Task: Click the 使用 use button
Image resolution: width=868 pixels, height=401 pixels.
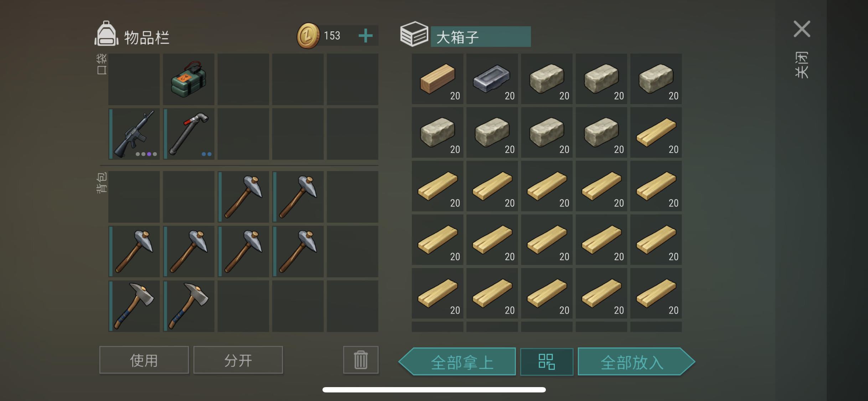Action: (x=144, y=360)
